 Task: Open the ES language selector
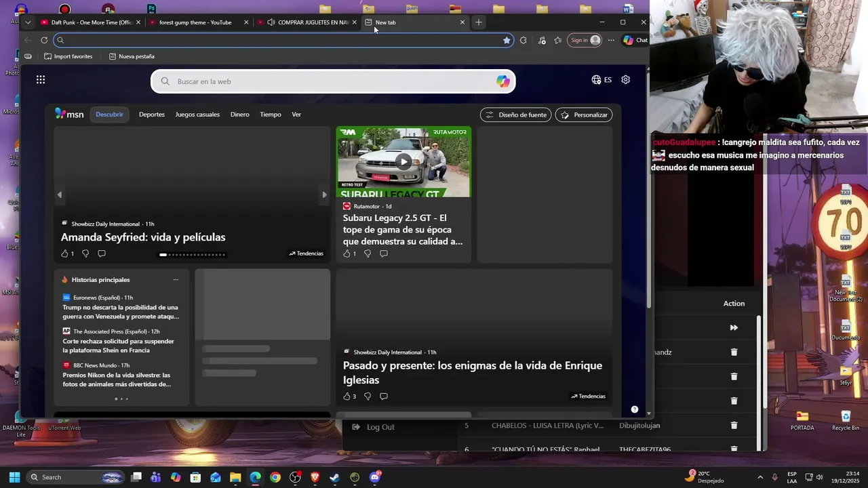point(601,79)
